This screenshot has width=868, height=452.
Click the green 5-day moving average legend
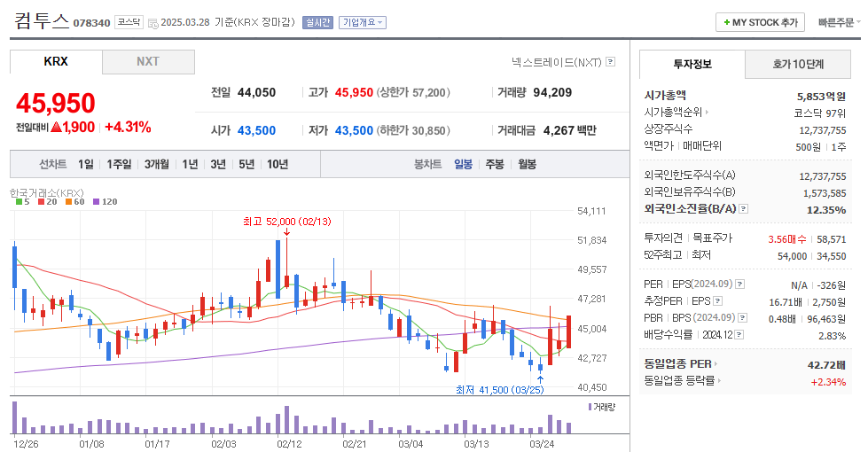click(x=22, y=202)
